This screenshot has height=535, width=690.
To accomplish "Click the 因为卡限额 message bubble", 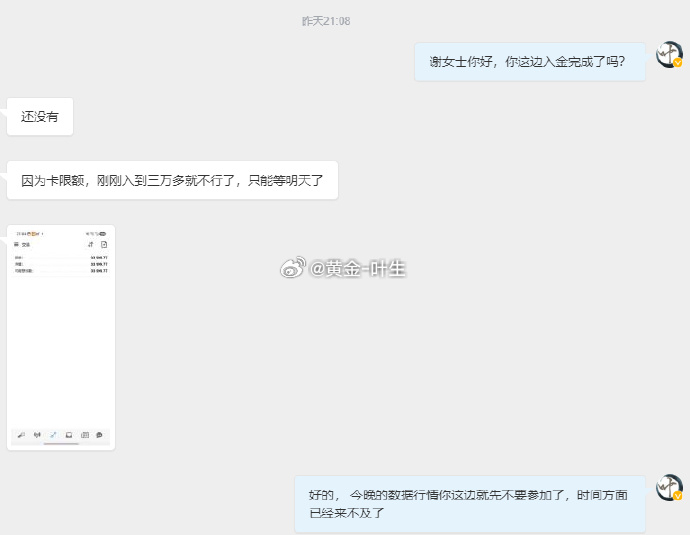I will coord(172,180).
